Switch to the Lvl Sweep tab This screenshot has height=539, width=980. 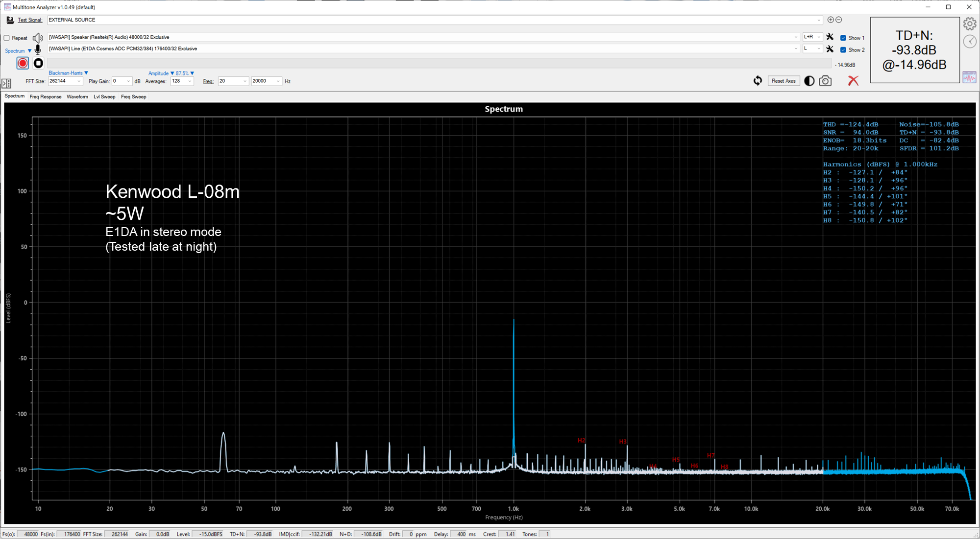pos(104,96)
